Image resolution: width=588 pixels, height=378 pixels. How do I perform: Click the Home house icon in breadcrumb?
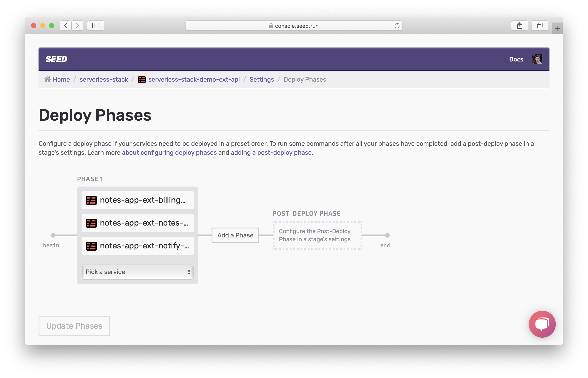click(x=47, y=79)
